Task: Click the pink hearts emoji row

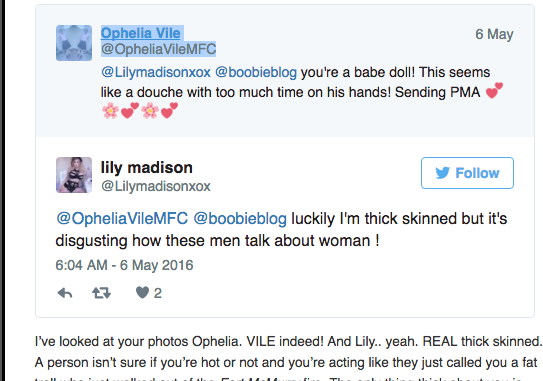Action: coord(140,111)
